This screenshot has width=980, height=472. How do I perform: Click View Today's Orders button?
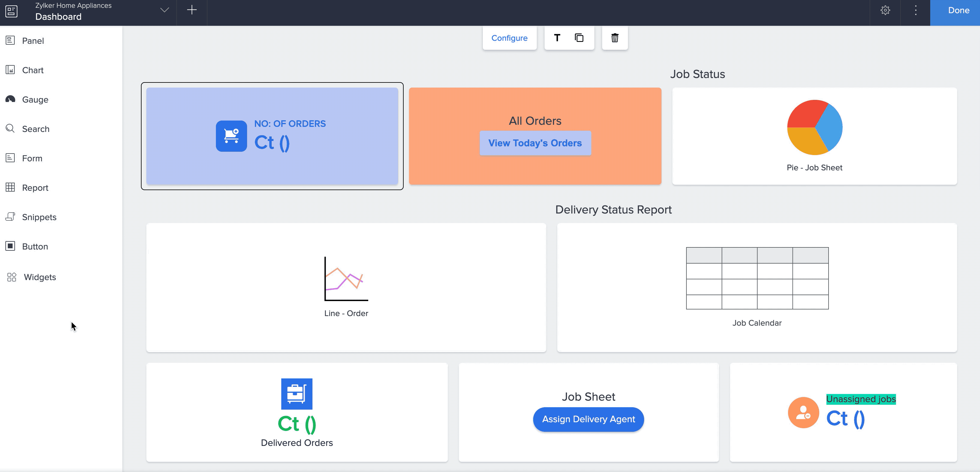(535, 143)
